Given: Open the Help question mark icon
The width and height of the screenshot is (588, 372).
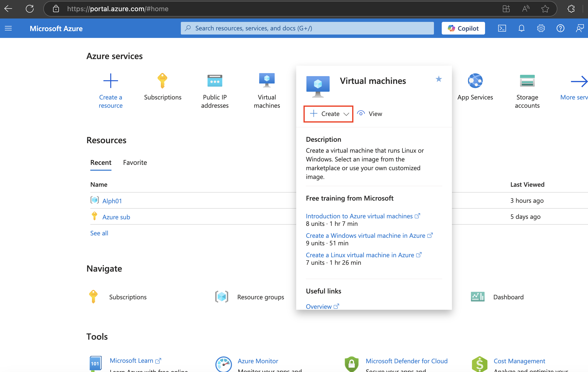Looking at the screenshot, I should (560, 28).
